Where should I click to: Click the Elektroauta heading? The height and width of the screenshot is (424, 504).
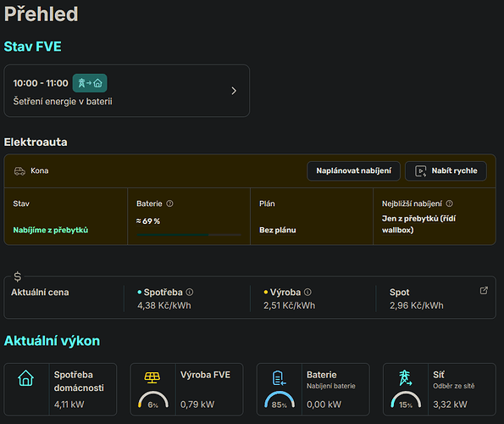point(36,142)
